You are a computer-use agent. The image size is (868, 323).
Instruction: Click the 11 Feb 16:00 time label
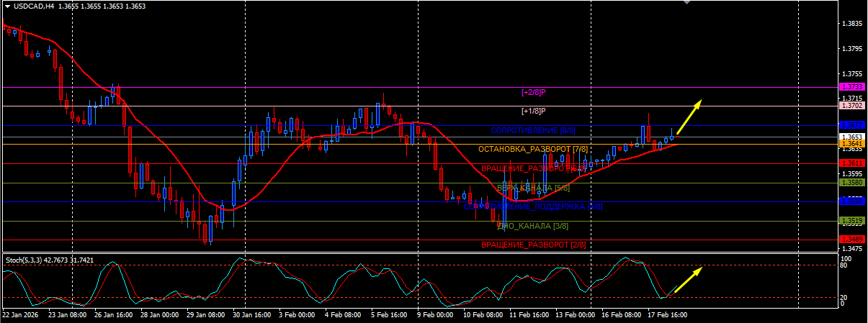[x=528, y=314]
